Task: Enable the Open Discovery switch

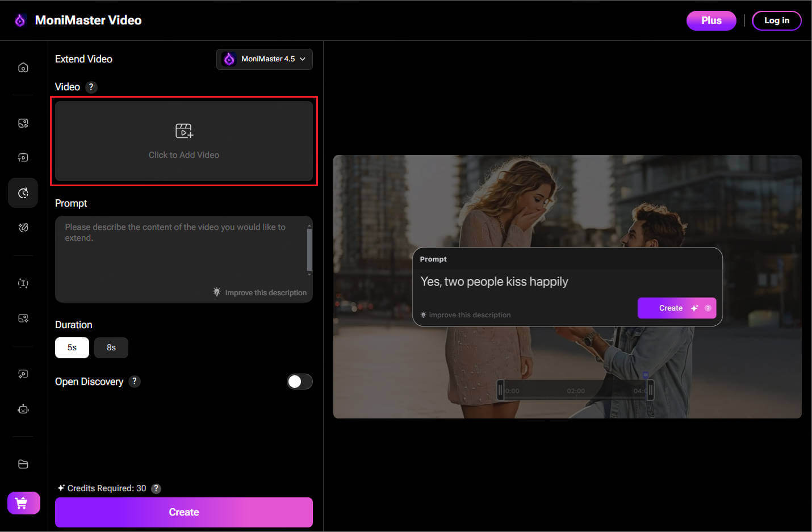Action: [x=300, y=382]
